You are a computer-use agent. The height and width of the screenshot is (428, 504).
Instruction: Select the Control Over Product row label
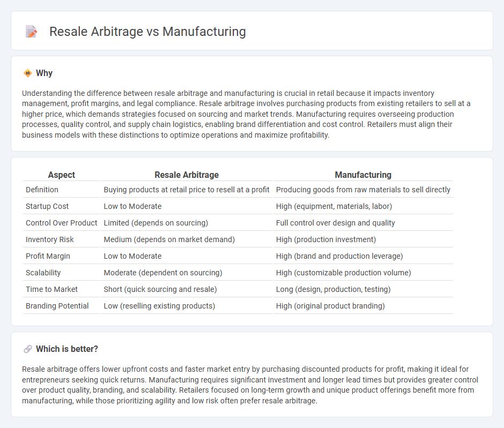[62, 223]
